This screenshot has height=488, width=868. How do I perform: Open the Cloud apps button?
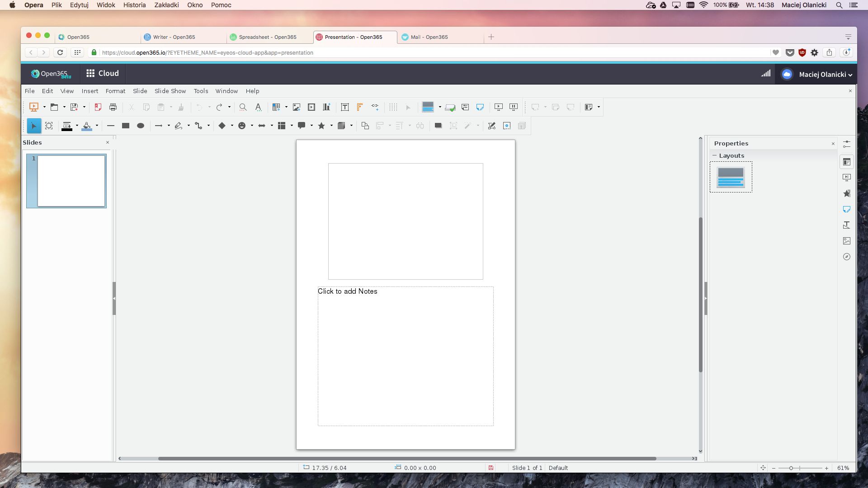[x=103, y=73]
